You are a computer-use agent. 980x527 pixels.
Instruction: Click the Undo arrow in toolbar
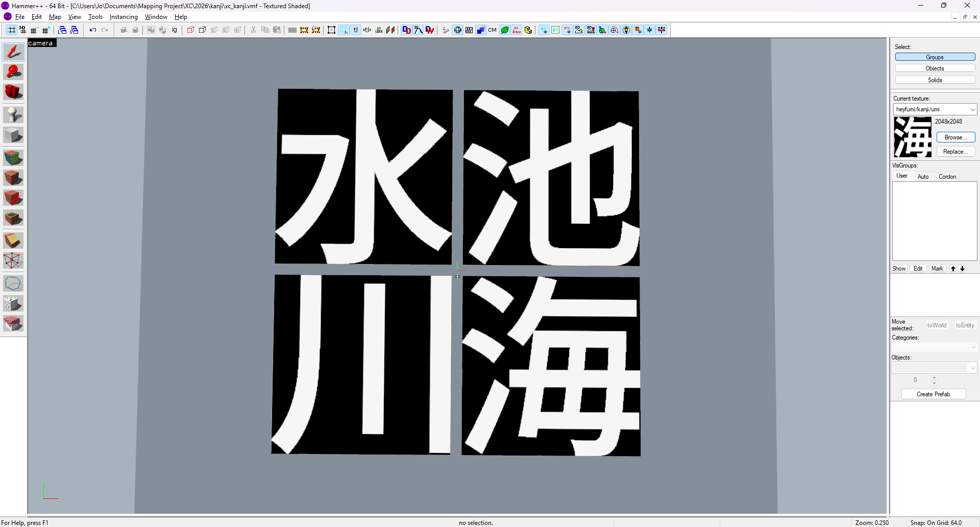[92, 30]
